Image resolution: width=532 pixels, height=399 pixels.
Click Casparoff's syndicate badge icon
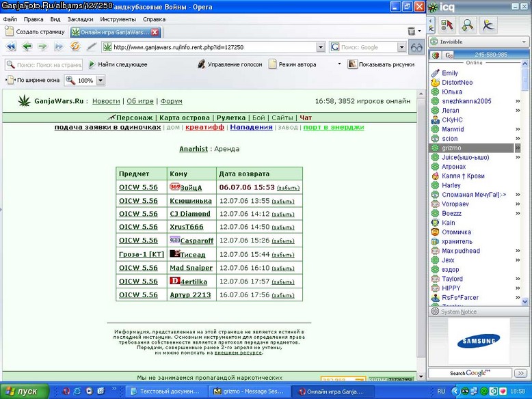pos(175,240)
